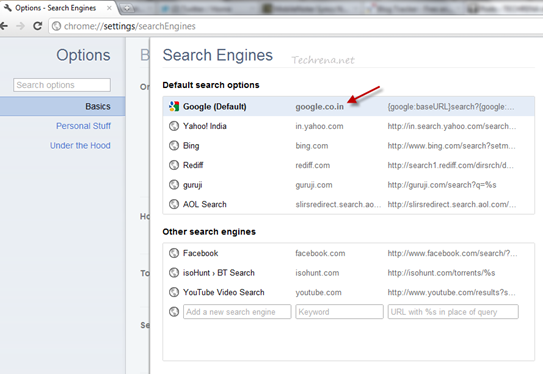Click the Google favicon icon
Viewport: 543px width, 374px height.
tap(174, 106)
